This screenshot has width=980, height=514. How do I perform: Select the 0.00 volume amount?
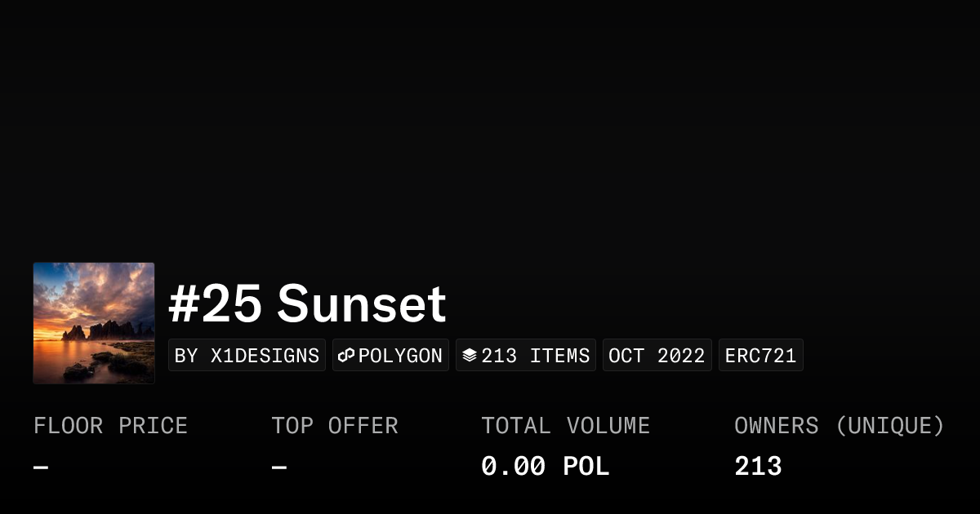tap(513, 467)
